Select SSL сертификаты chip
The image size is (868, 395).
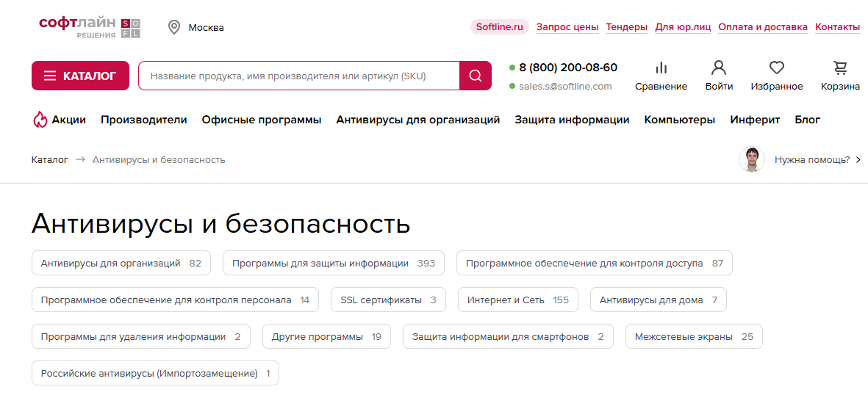coord(389,300)
